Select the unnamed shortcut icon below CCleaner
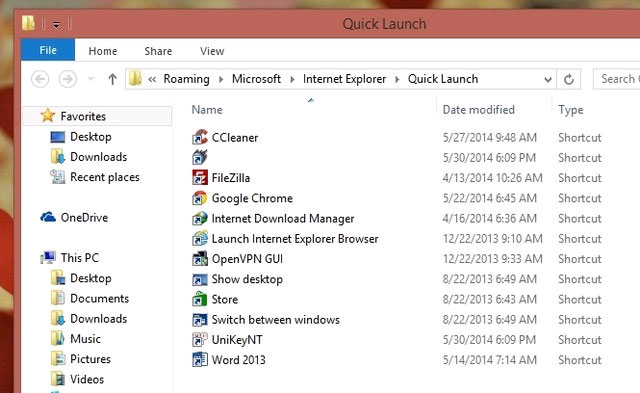Viewport: 640px width, 393px height. [200, 158]
